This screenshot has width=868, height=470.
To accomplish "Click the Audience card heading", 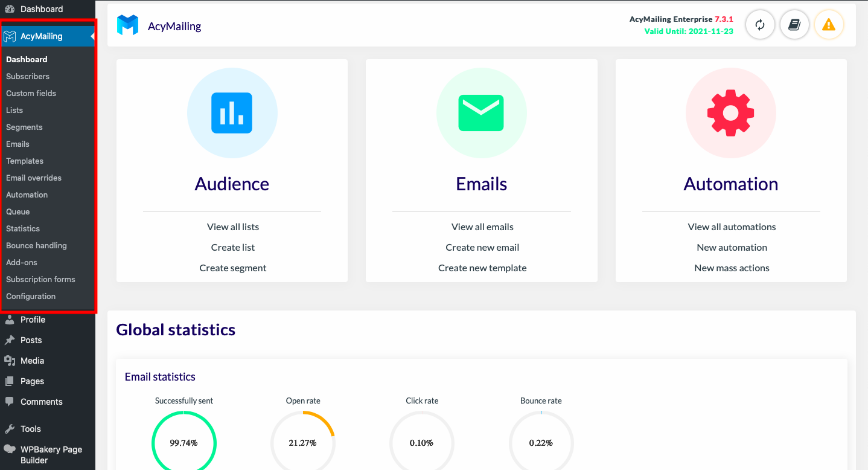I will (x=232, y=184).
